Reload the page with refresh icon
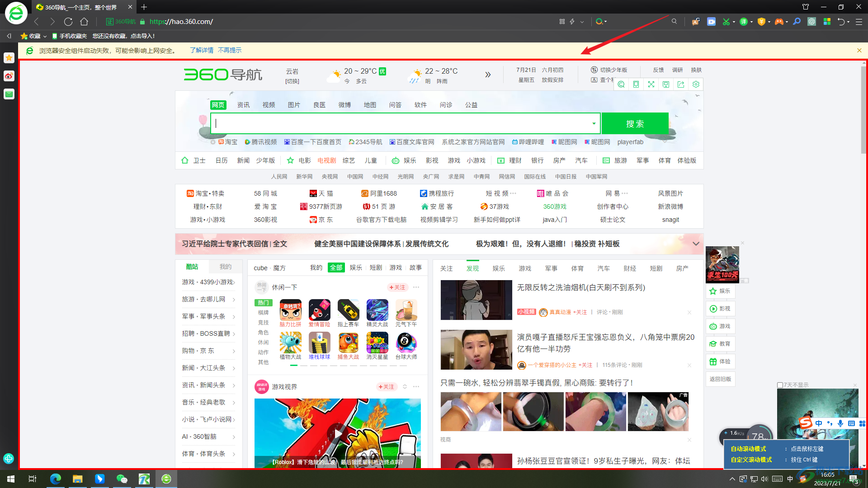The height and width of the screenshot is (488, 868). pos(68,22)
